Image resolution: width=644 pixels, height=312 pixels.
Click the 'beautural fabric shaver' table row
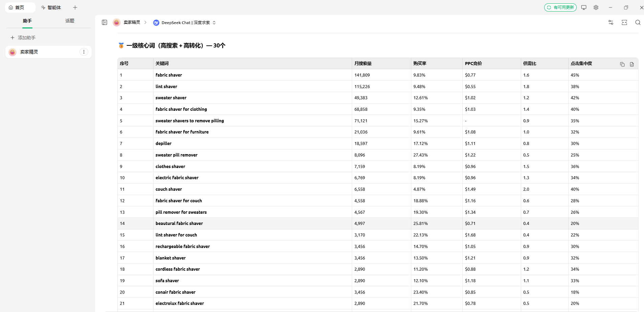179,224
